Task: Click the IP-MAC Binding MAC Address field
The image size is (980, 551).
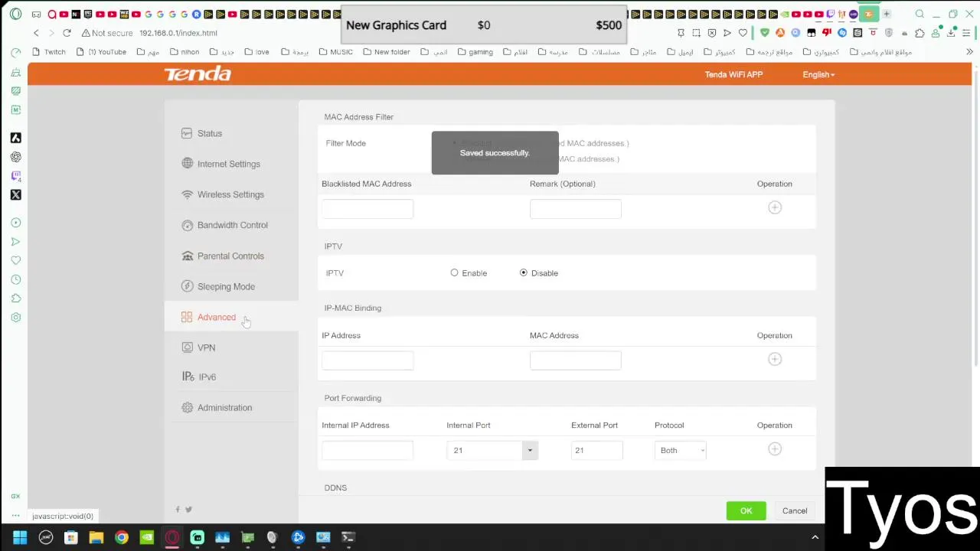Action: tap(576, 360)
